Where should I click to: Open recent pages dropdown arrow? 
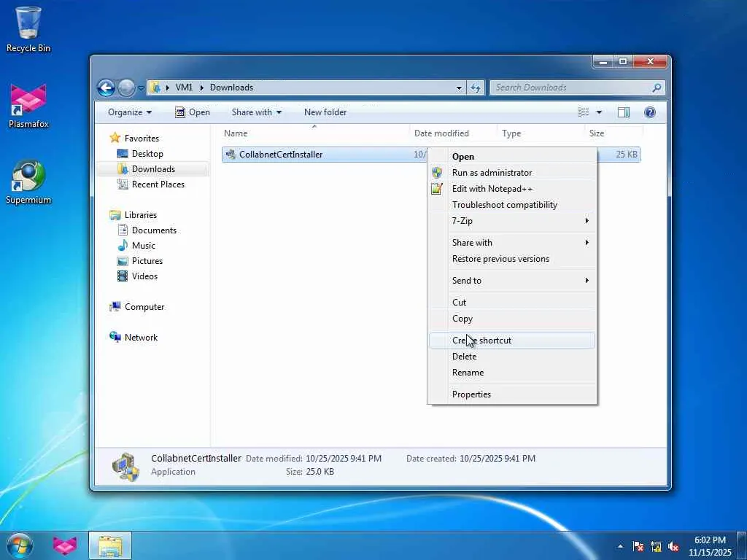(x=141, y=88)
